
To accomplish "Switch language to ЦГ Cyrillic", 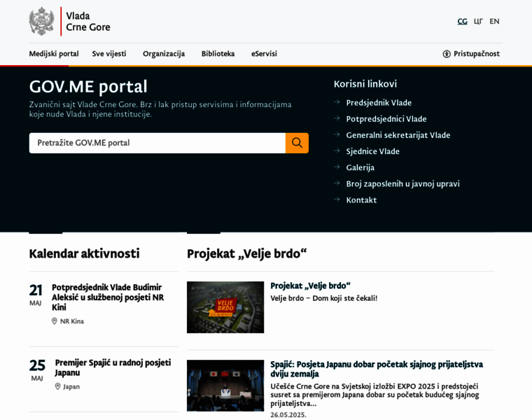I will [x=478, y=22].
